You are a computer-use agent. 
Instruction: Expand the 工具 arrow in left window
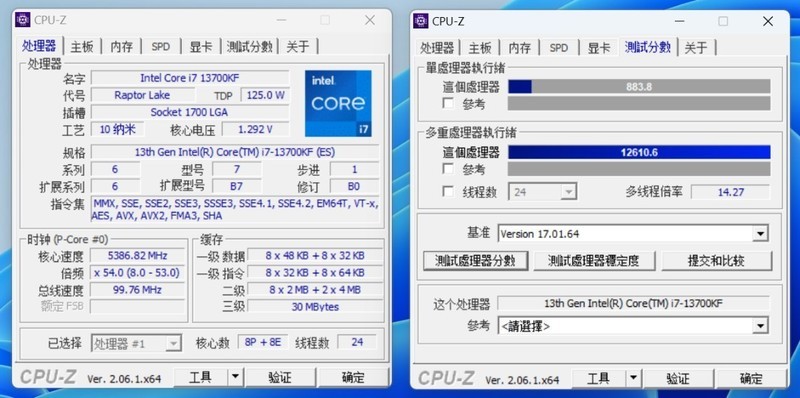tap(235, 378)
